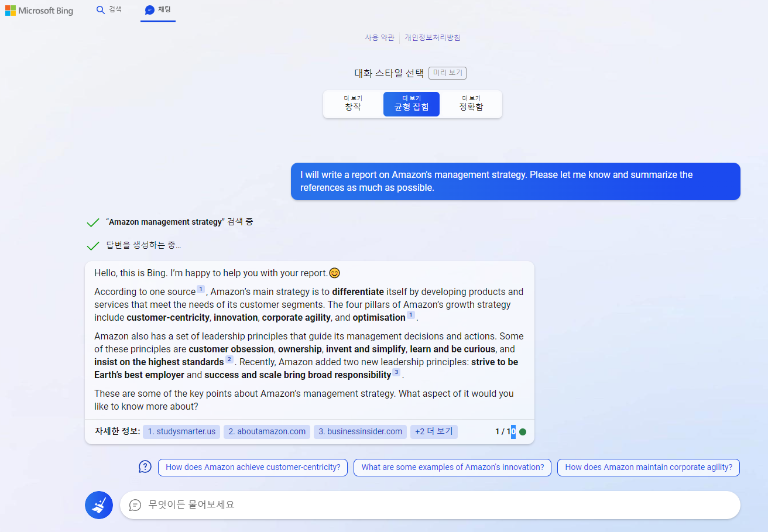This screenshot has width=768, height=532.
Task: Click the checkmark beside 답변을 생성하는 중
Action: (x=92, y=246)
